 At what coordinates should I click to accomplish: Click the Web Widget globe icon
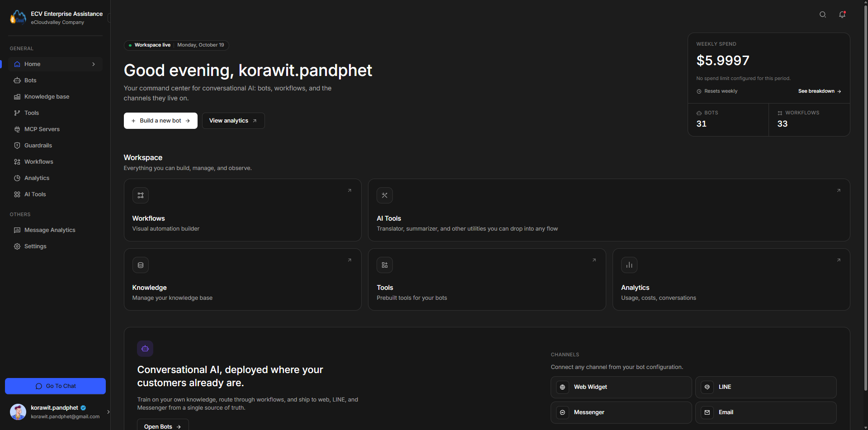tap(562, 387)
